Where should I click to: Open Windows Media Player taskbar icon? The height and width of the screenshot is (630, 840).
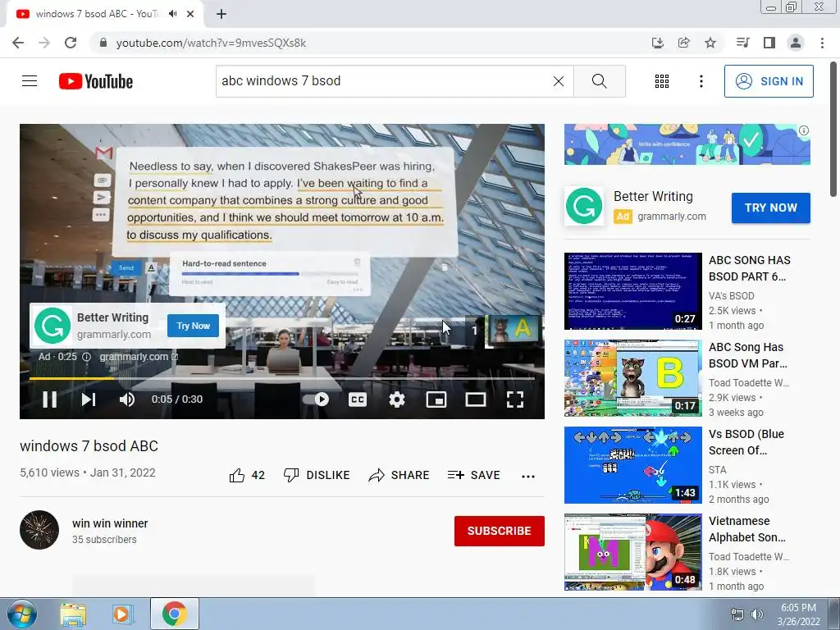pos(122,614)
